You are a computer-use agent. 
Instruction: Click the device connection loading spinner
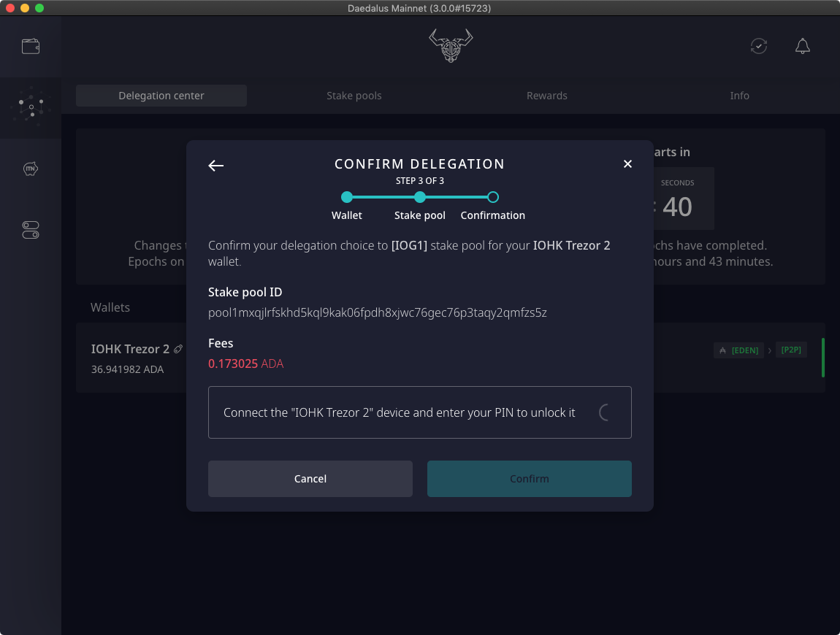click(606, 412)
